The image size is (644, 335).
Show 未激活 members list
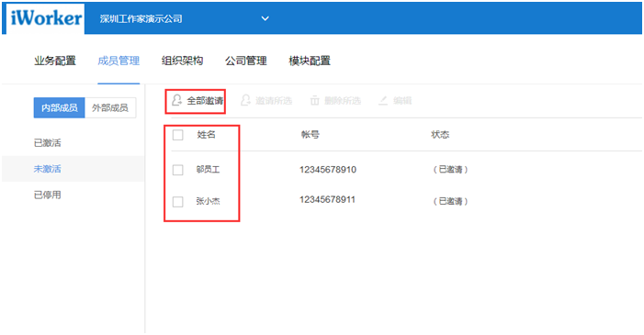[47, 169]
